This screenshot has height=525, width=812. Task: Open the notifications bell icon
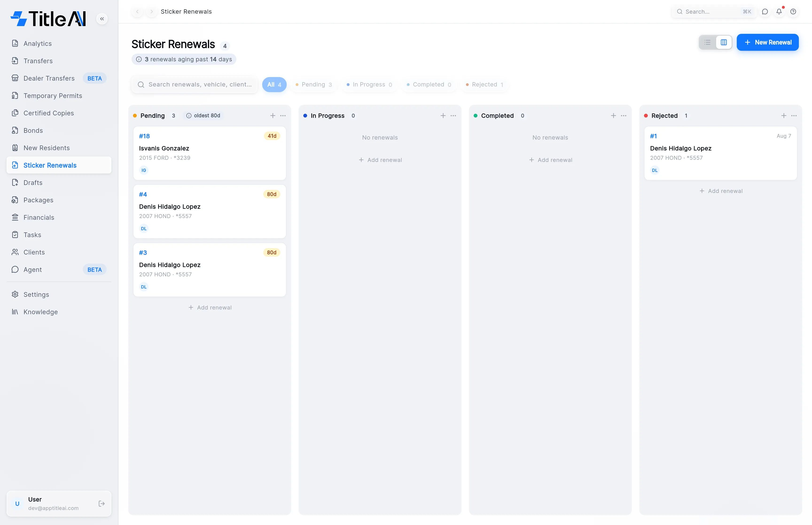tap(779, 12)
